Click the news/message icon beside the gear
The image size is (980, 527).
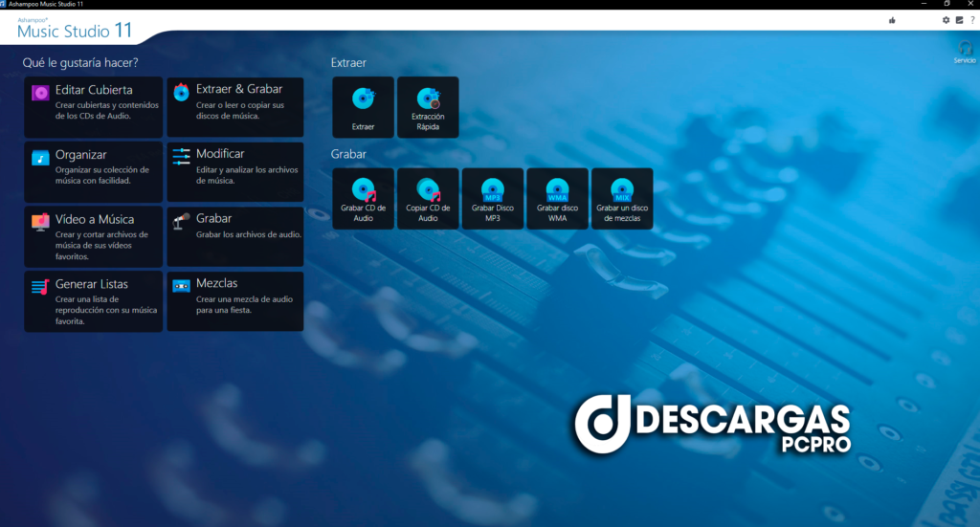(959, 20)
